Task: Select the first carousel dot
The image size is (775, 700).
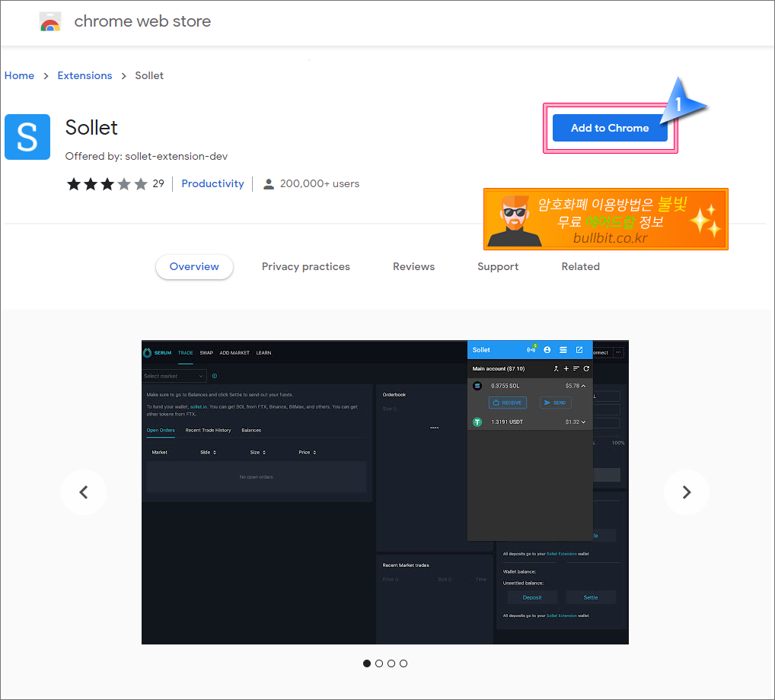Action: (367, 663)
